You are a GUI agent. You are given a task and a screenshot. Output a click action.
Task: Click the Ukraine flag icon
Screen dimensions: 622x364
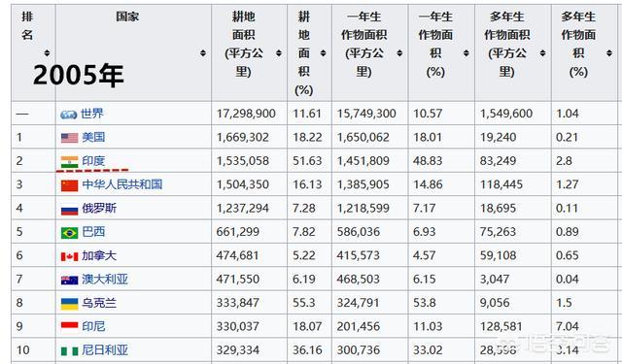(69, 304)
